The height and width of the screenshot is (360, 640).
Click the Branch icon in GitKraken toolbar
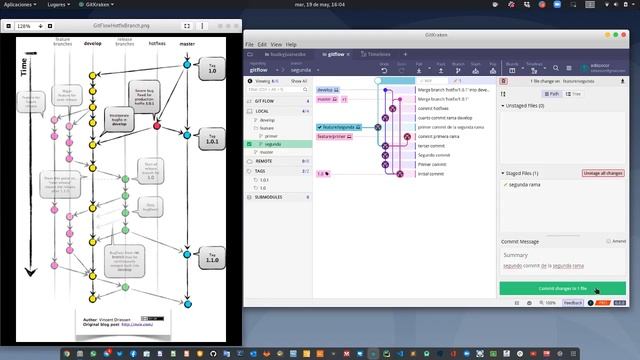coord(458,71)
